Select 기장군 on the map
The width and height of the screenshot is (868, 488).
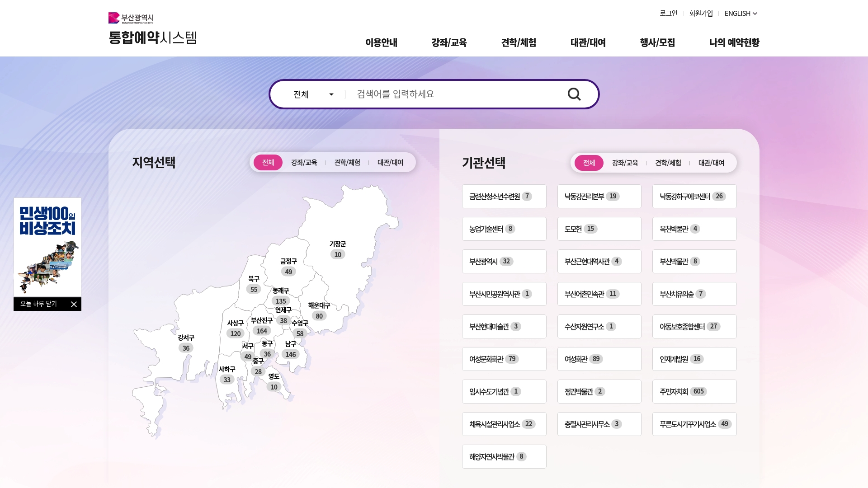click(338, 249)
